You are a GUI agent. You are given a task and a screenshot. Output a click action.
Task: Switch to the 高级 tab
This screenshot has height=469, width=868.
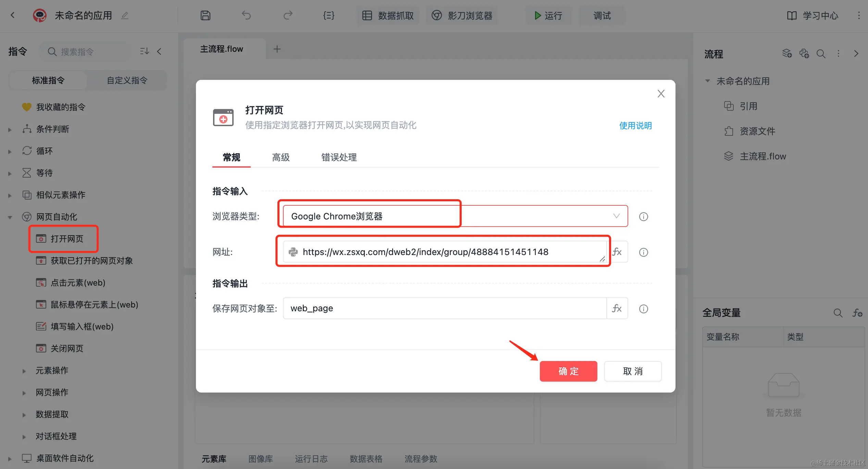(281, 157)
